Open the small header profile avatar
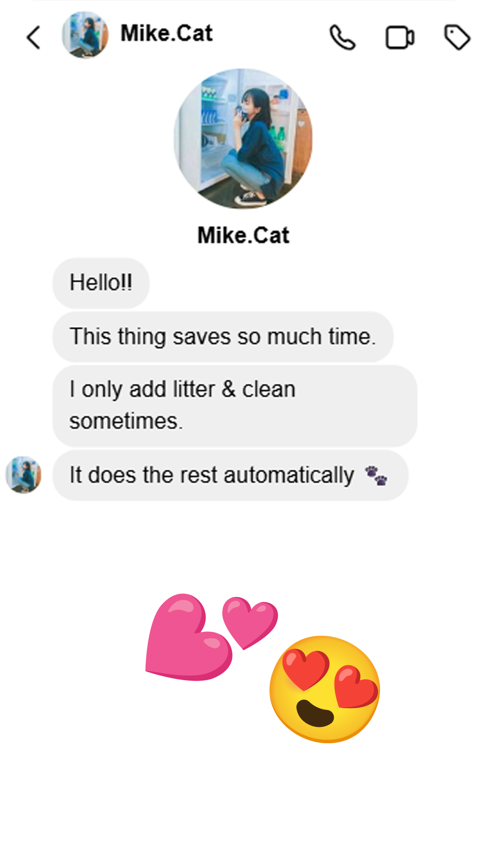The height and width of the screenshot is (868, 488). coord(85,35)
